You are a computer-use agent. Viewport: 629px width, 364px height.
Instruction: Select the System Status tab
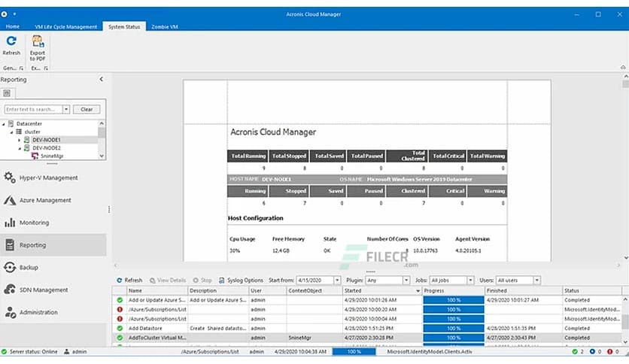pos(124,26)
